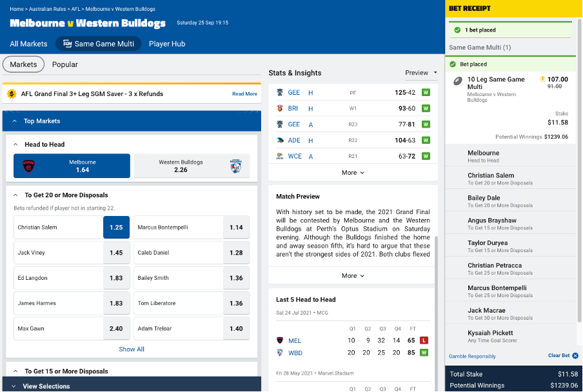This screenshot has height=392, width=583.
Task: Click the Brisbane Lions logo icon
Action: [x=280, y=108]
